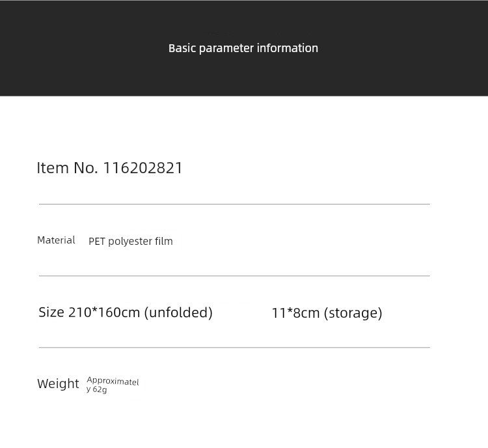Click the divider line below the item number
488x448 pixels.
pyautogui.click(x=234, y=204)
